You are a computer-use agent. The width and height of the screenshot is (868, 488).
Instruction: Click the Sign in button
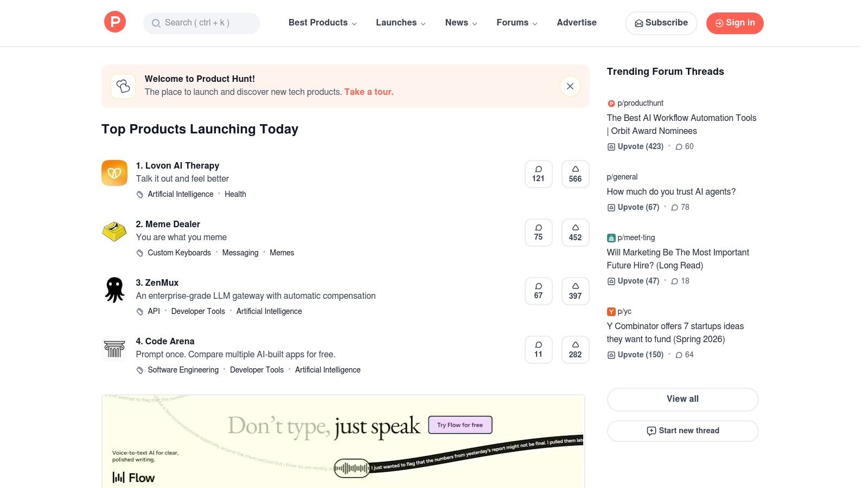click(x=735, y=23)
